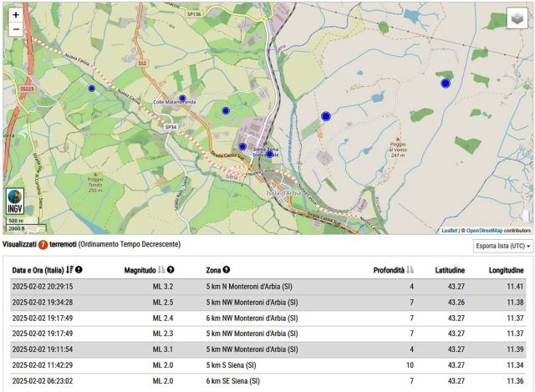Select the large earthquake marker at far right

tap(446, 84)
